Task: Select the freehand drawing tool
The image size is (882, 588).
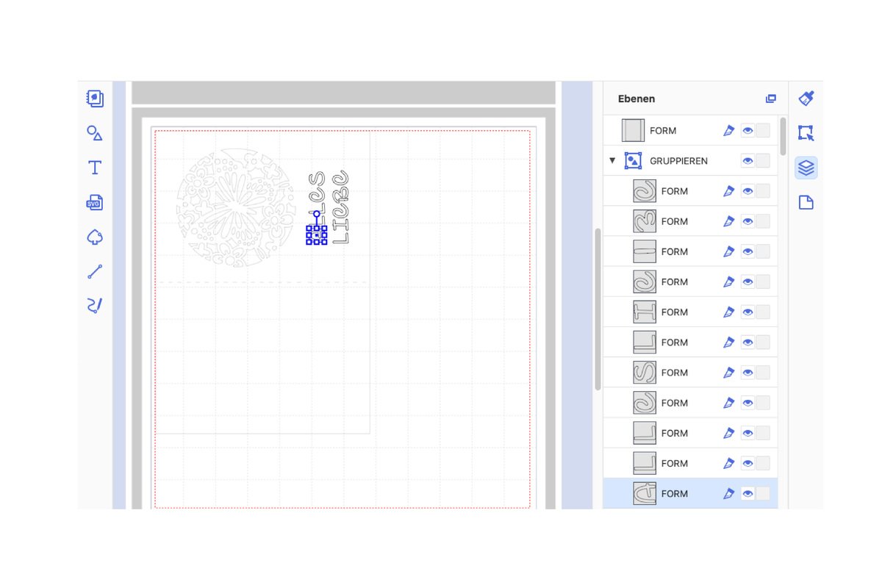Action: click(95, 306)
